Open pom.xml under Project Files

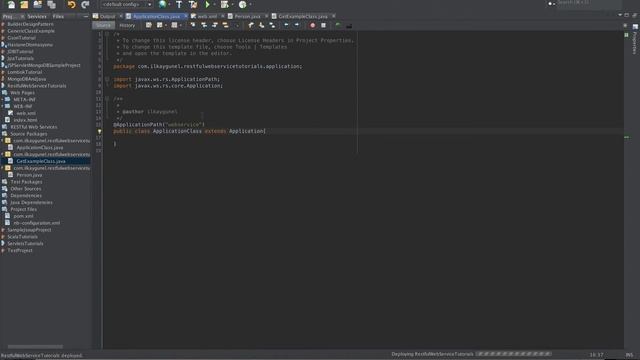[23, 216]
